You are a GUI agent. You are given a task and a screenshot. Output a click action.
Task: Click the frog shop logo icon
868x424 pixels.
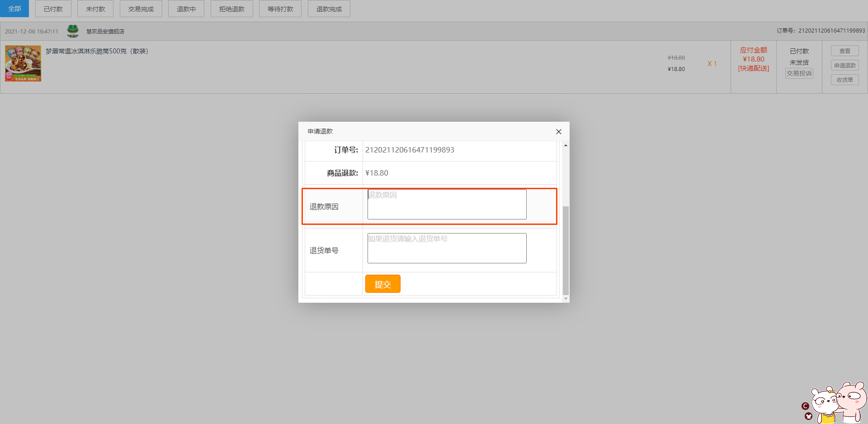[73, 31]
